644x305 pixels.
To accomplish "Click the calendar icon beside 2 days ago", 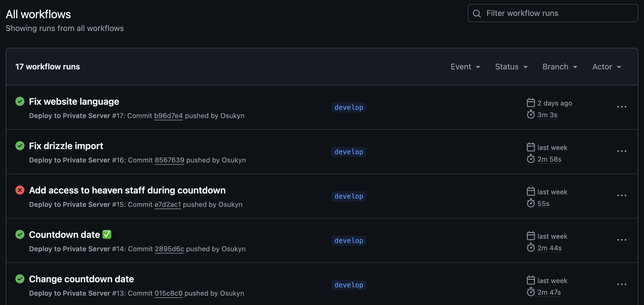I will pos(531,102).
